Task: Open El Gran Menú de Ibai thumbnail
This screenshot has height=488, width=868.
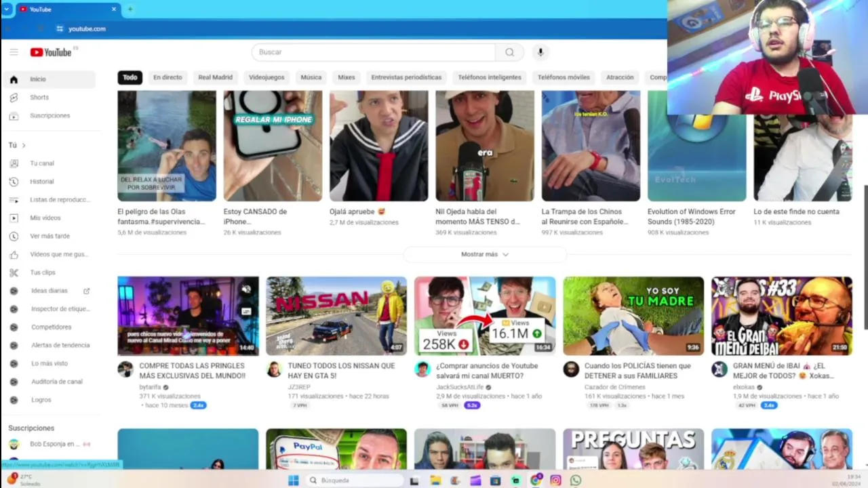Action: pyautogui.click(x=782, y=316)
